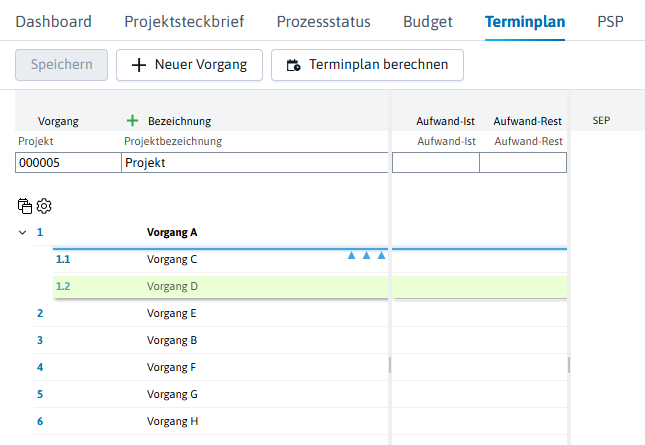The width and height of the screenshot is (645, 445).
Task: Click the calendar icon in Terminplan berechnen
Action: tap(293, 65)
